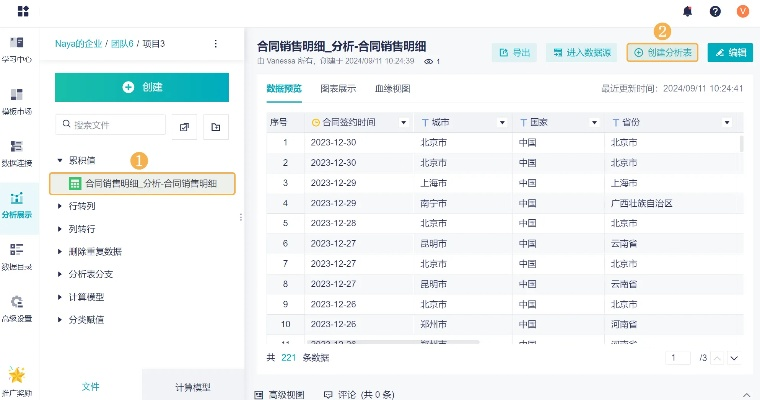
Task: Open the notifications bell icon
Action: tap(688, 11)
